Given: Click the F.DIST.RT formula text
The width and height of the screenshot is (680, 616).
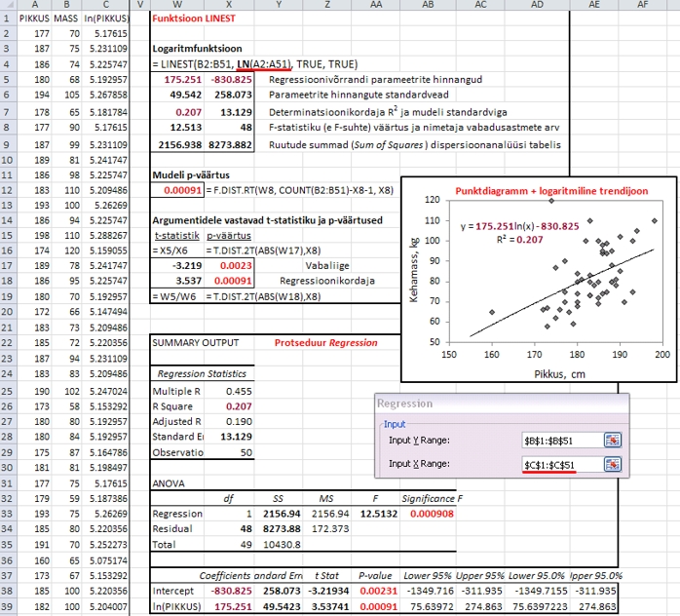Looking at the screenshot, I should click(x=300, y=190).
